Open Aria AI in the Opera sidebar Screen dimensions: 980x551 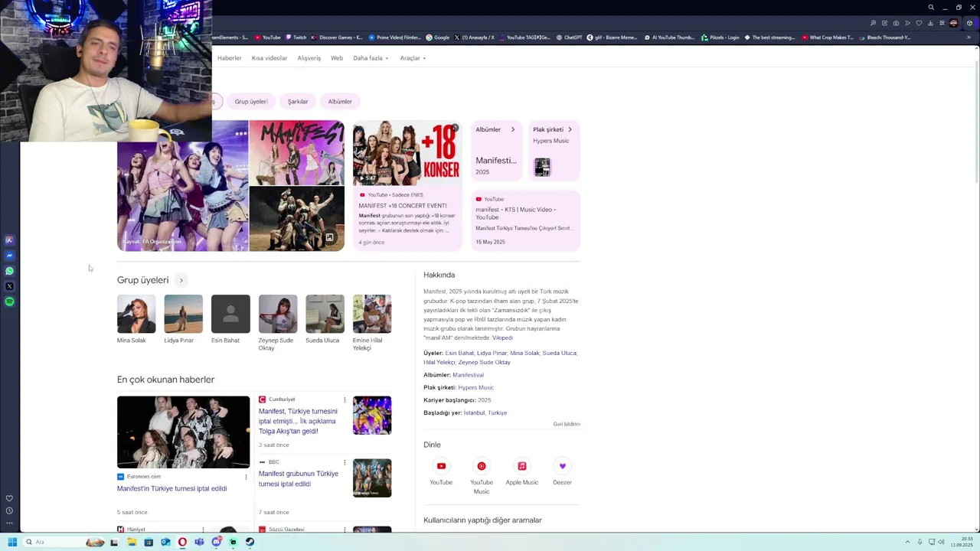pos(9,240)
